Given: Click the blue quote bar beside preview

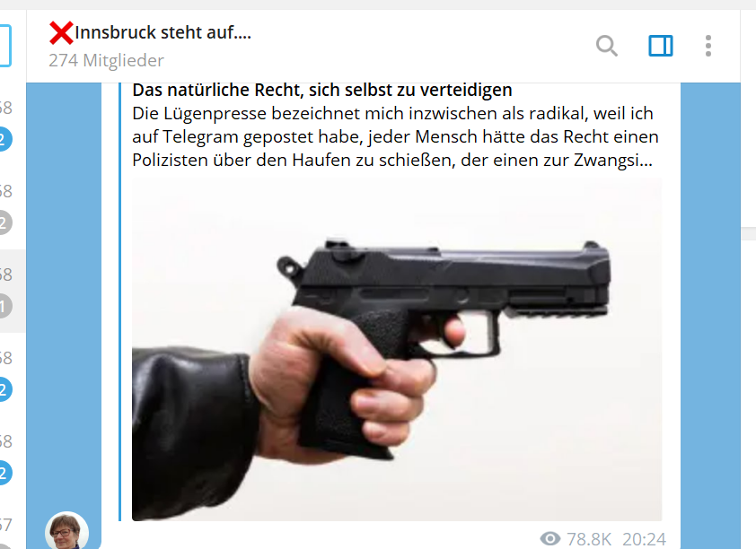Looking at the screenshot, I should [120, 302].
